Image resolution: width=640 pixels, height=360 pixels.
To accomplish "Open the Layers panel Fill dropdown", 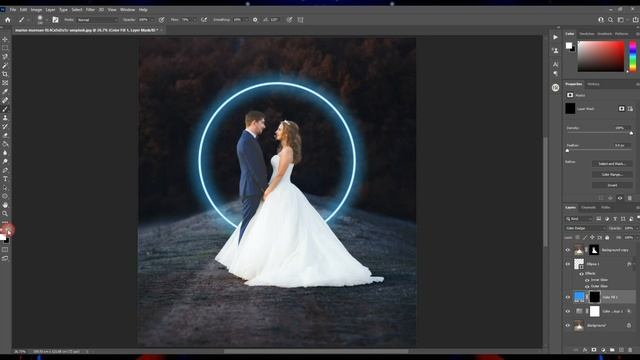I will coord(637,238).
